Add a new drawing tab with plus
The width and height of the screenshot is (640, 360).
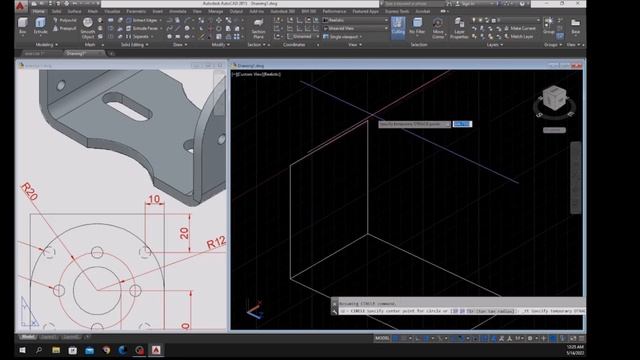(111, 53)
